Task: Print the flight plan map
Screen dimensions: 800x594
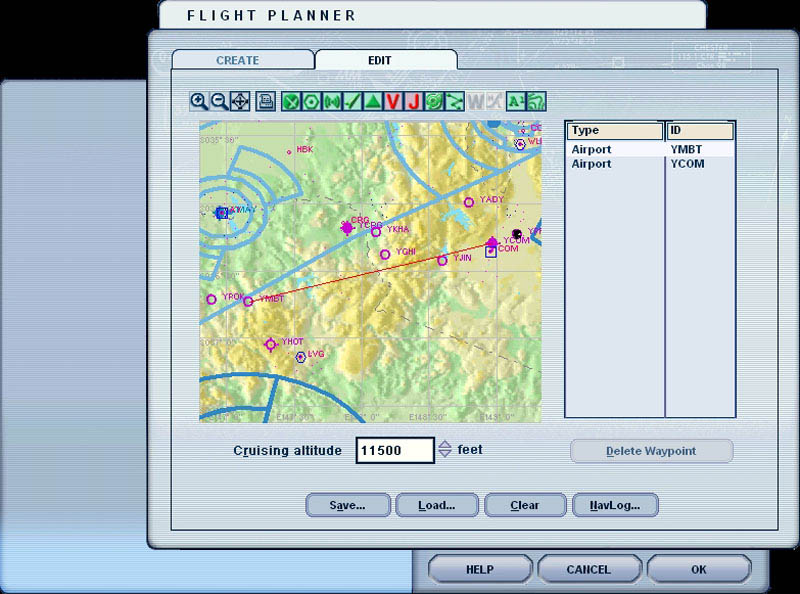Action: pos(265,102)
